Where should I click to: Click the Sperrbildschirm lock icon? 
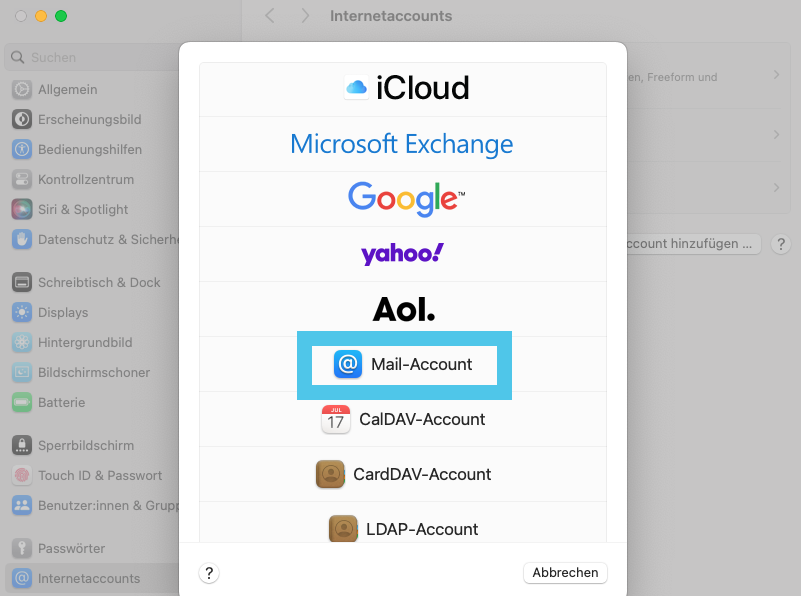pyautogui.click(x=22, y=445)
